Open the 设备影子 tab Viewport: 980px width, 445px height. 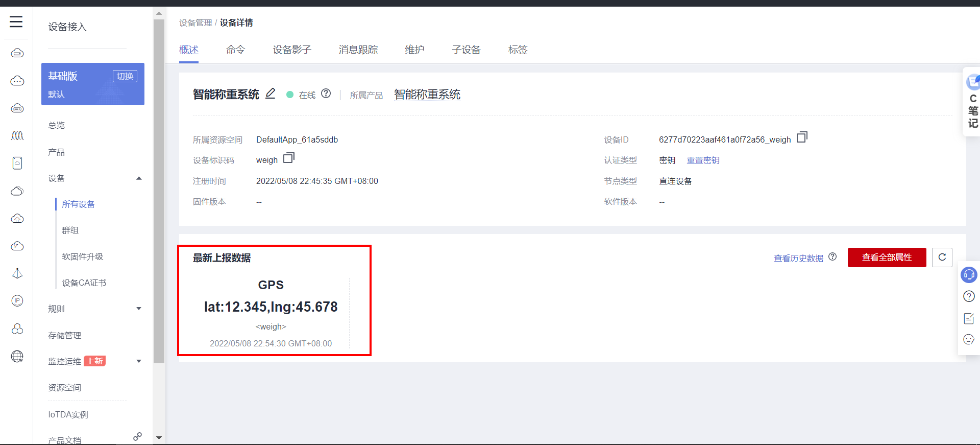[292, 50]
